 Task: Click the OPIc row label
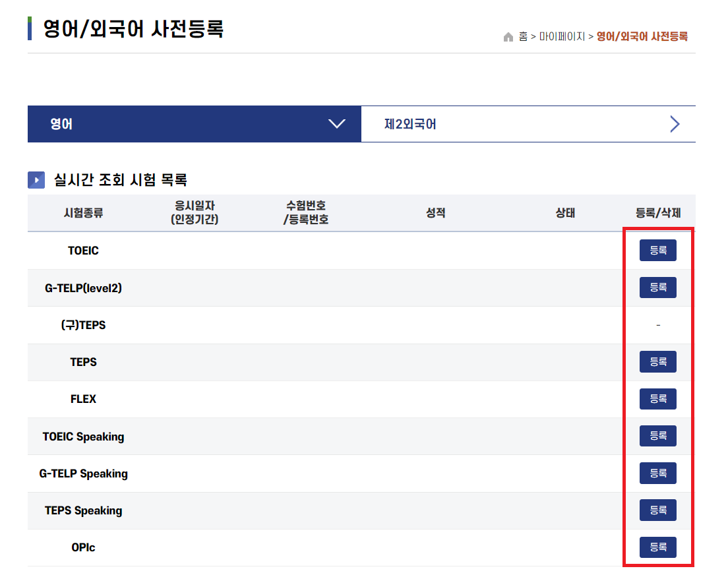[x=83, y=548]
